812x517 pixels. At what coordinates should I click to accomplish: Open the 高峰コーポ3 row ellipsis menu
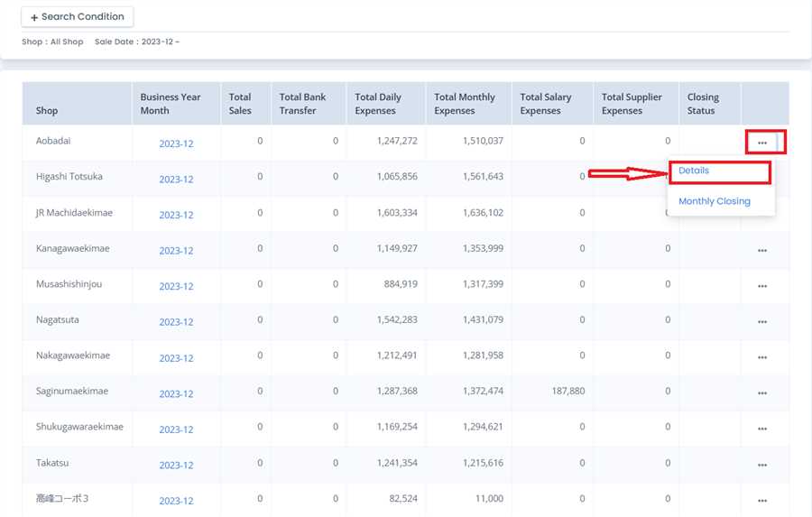(x=762, y=501)
